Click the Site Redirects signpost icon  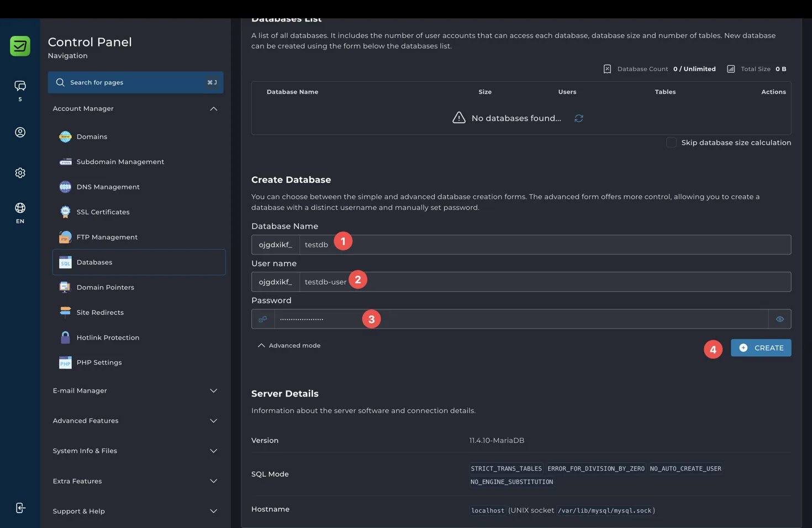(65, 313)
